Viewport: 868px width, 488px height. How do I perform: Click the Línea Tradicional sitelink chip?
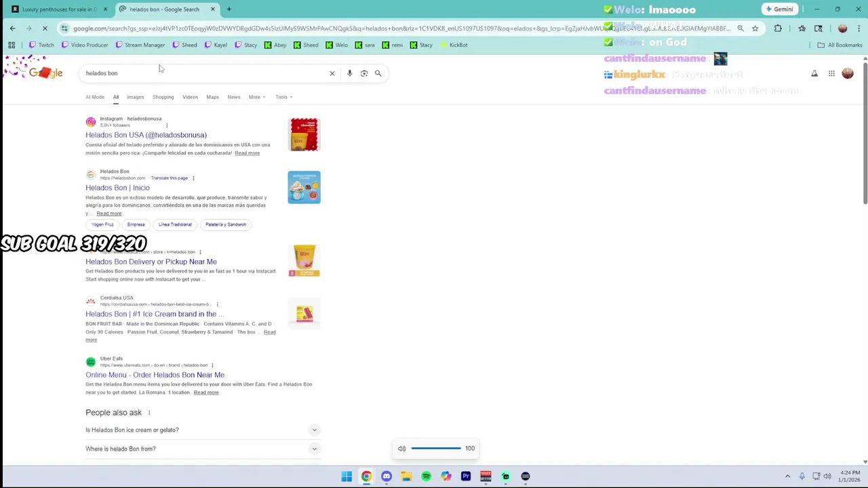175,224
